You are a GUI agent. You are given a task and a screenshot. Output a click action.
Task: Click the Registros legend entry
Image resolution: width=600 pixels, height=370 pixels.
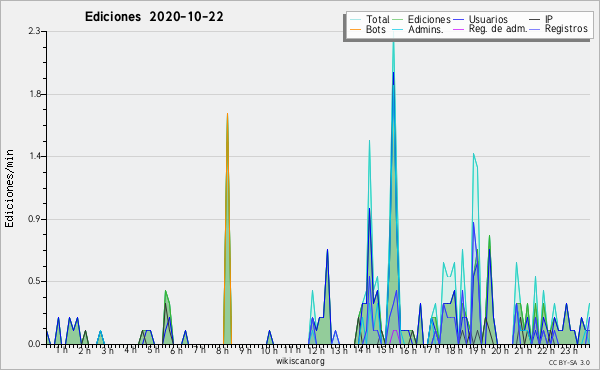click(559, 29)
